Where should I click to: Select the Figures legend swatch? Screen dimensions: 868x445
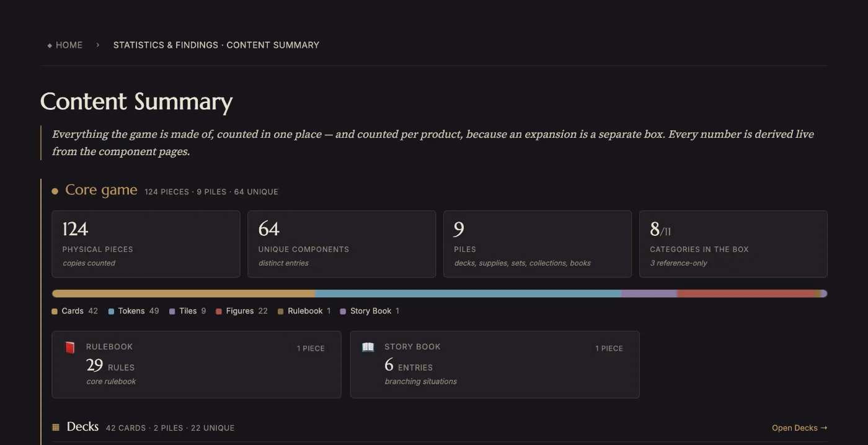coord(219,312)
